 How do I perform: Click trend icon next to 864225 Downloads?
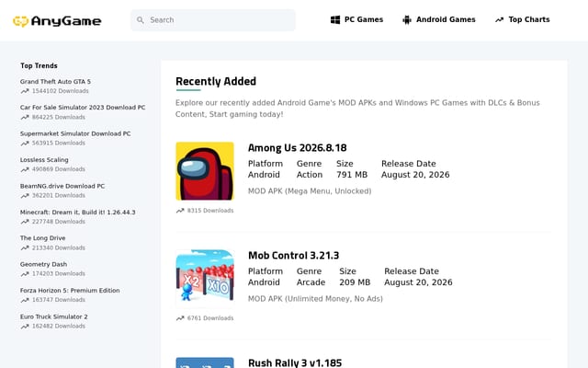[25, 117]
